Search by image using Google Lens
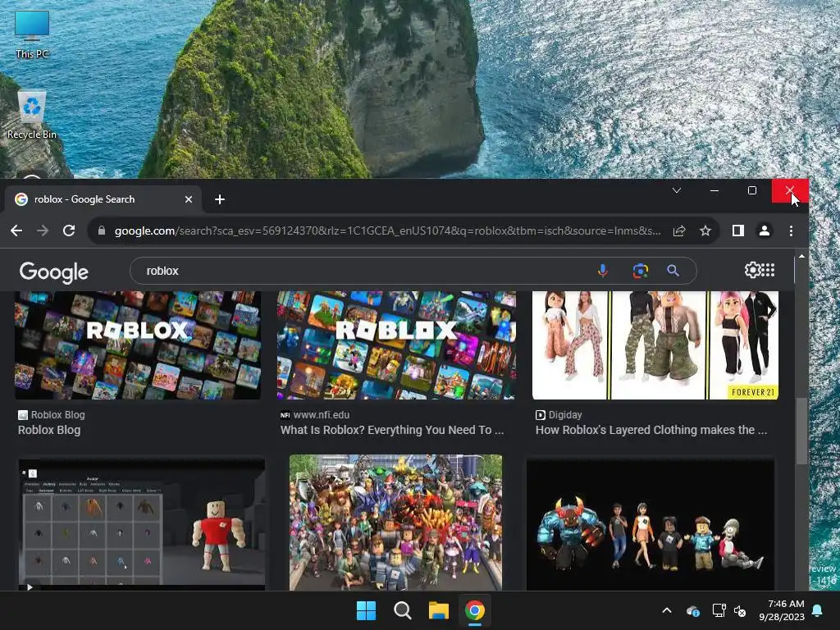The width and height of the screenshot is (840, 630). click(640, 271)
